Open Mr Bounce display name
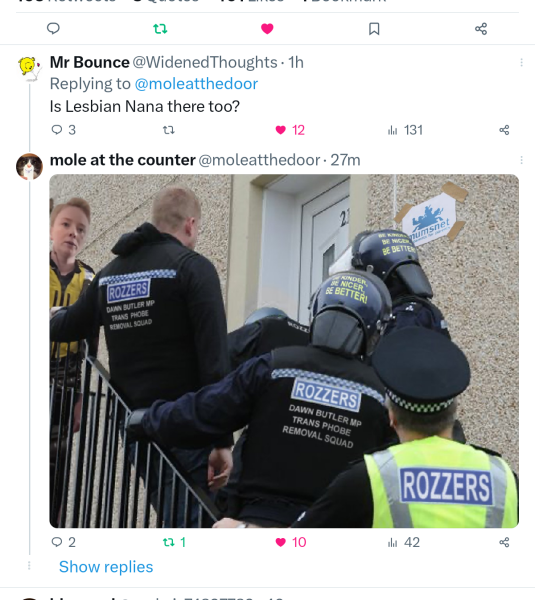535x600 pixels. coord(90,62)
